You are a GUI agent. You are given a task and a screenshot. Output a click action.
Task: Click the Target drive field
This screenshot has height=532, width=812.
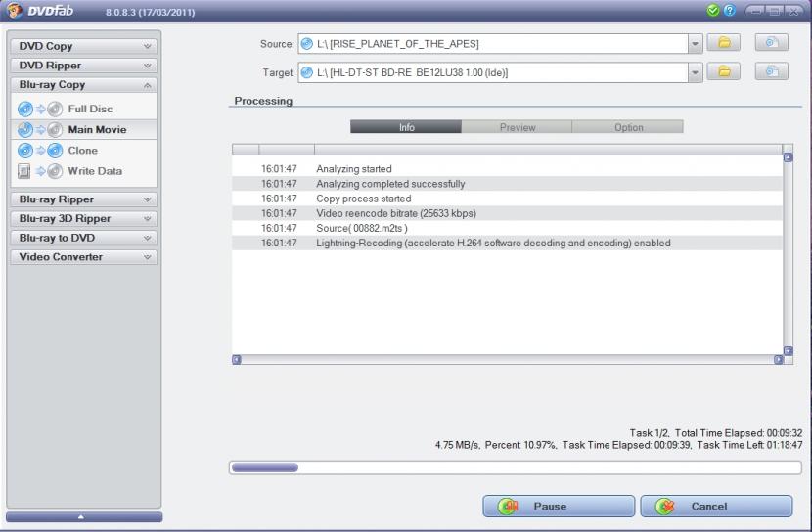coord(493,73)
